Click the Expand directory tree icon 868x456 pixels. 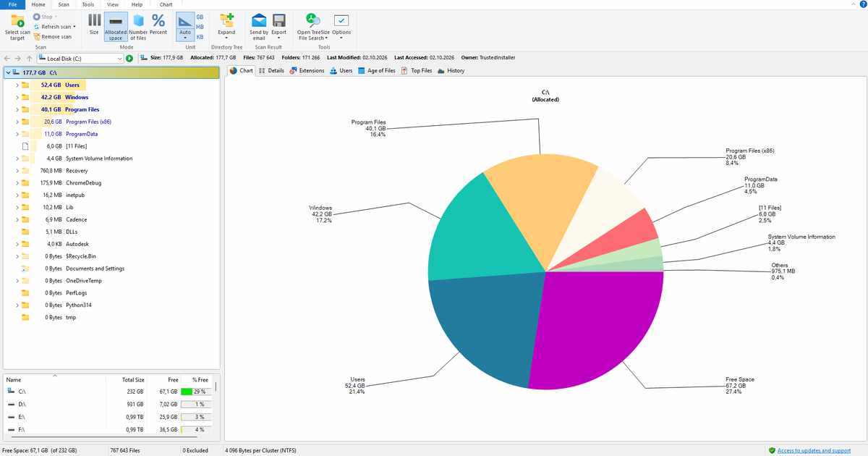[226, 20]
